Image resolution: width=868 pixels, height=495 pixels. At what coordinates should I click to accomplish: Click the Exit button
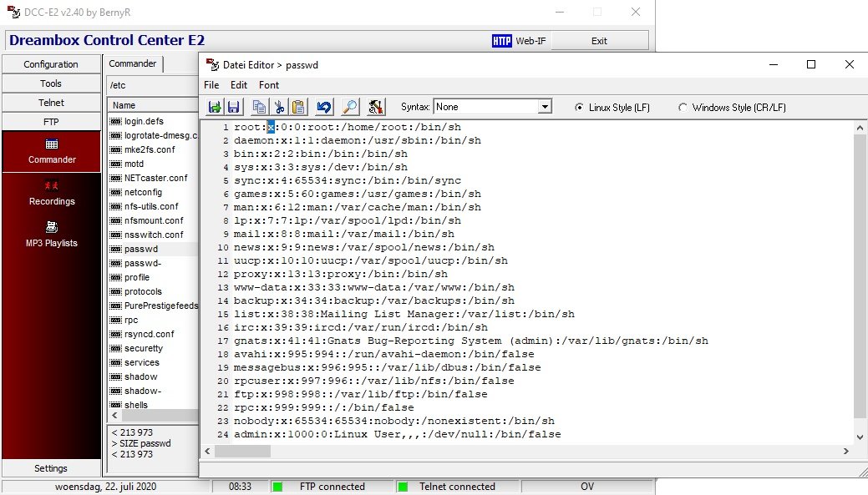click(x=599, y=41)
